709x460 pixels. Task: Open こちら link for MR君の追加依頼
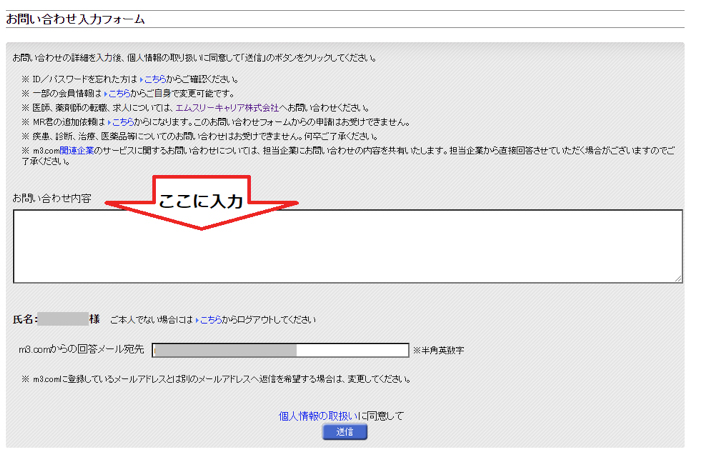(121, 122)
